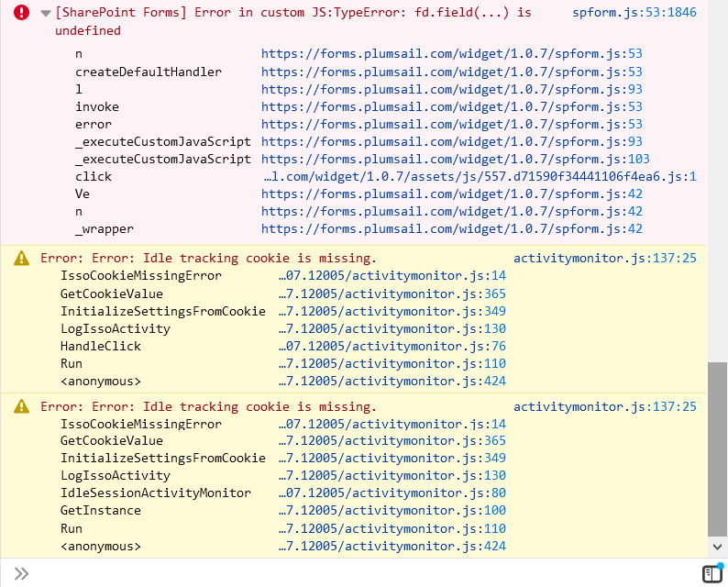Open activitymonitor.js:80 link for IdleSessionActivityMonitor

(392, 493)
